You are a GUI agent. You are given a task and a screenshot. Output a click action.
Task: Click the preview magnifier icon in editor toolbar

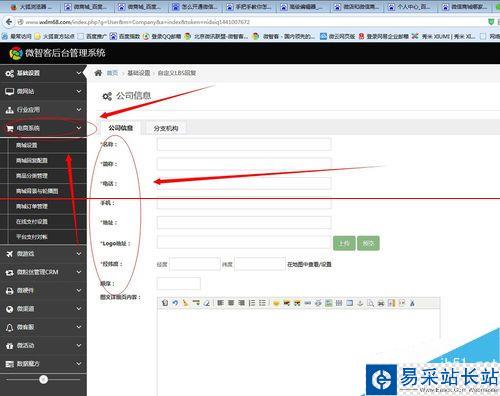coord(371,303)
